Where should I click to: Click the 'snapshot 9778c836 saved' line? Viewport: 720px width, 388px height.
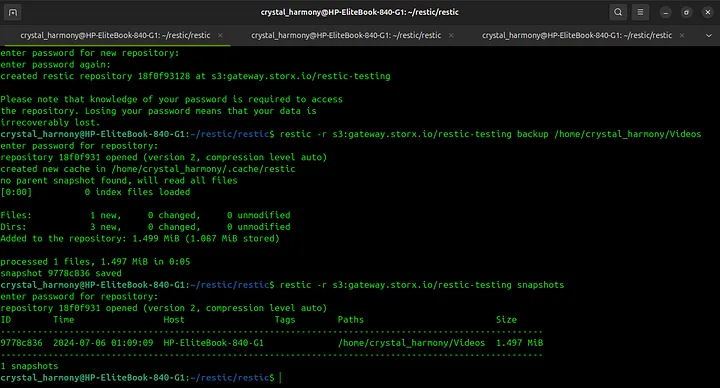(61, 273)
